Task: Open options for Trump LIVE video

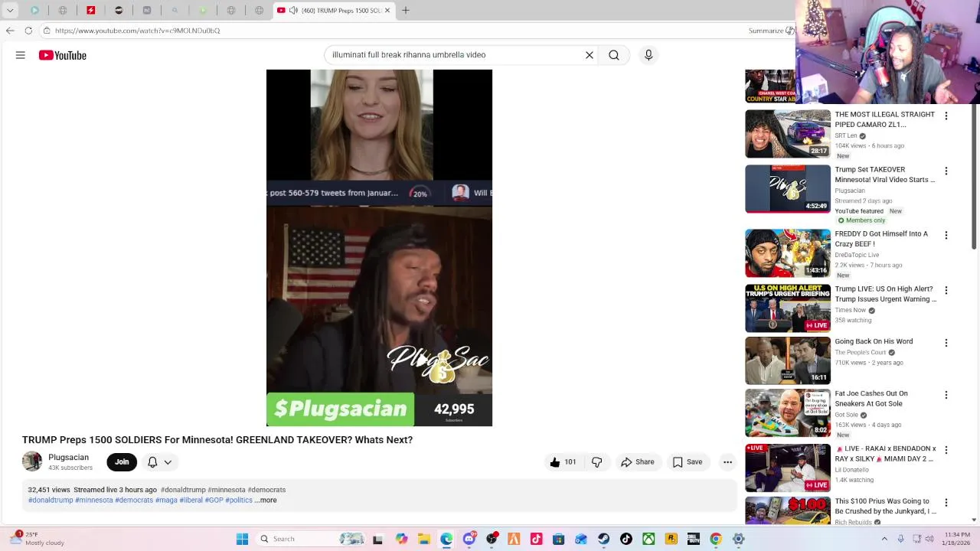Action: click(x=946, y=290)
